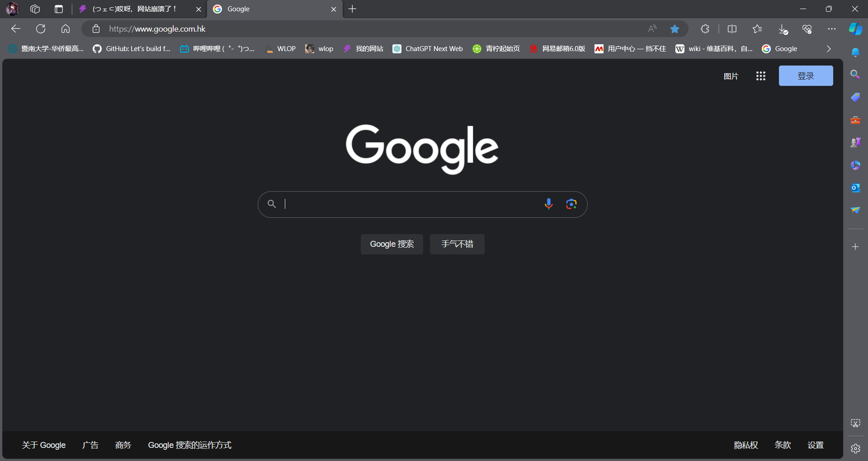Open Browser essentials heart icon
This screenshot has width=868, height=461.
pos(807,29)
